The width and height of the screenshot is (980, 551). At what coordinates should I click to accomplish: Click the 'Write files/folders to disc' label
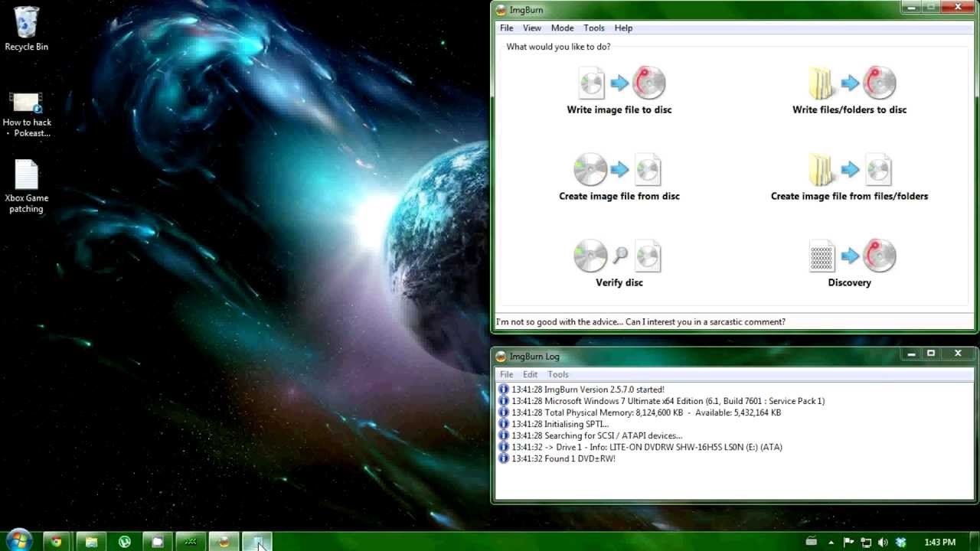(x=849, y=109)
